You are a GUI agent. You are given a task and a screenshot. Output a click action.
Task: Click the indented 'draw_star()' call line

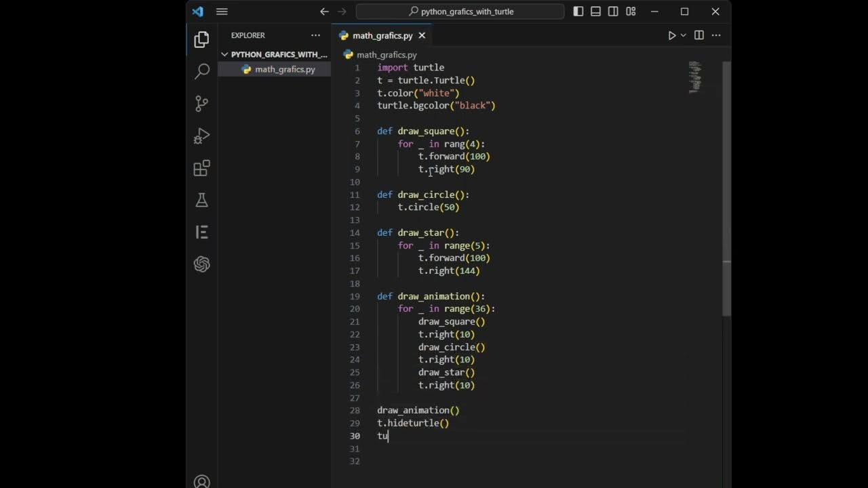[x=447, y=372]
